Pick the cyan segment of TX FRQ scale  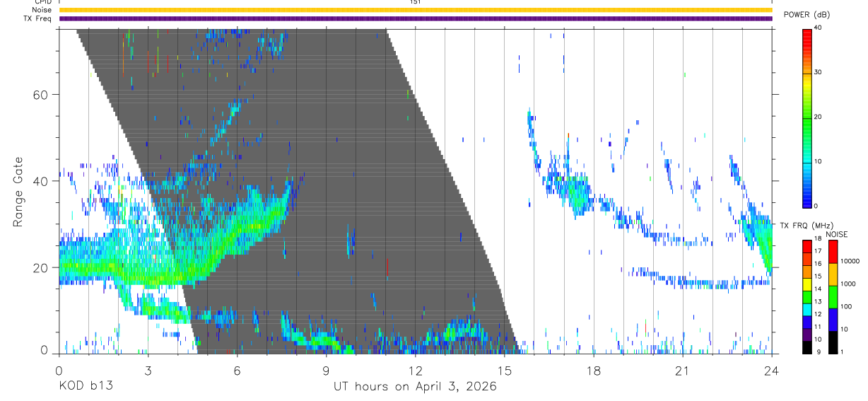click(807, 310)
